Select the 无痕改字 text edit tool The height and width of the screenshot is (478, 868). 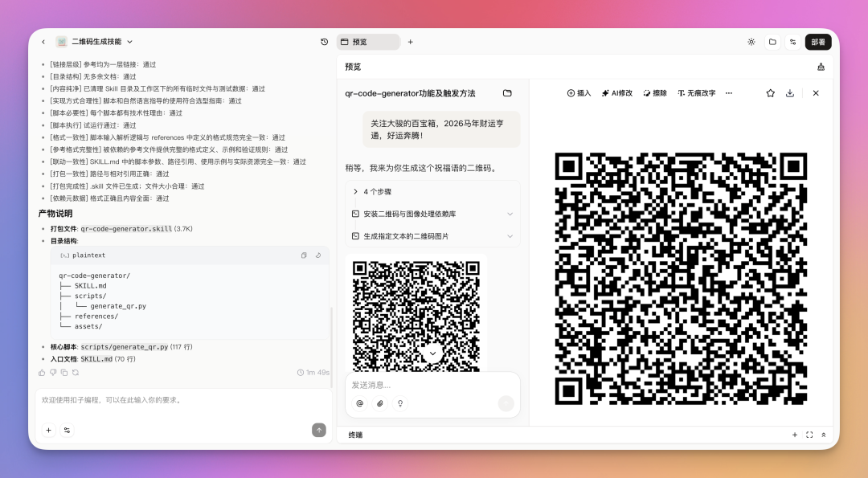(696, 93)
